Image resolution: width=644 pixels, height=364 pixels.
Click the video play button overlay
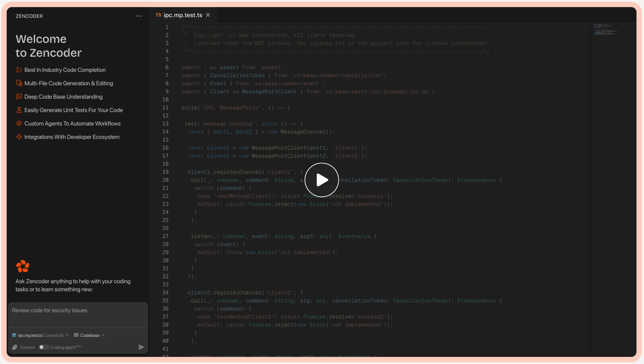point(322,179)
